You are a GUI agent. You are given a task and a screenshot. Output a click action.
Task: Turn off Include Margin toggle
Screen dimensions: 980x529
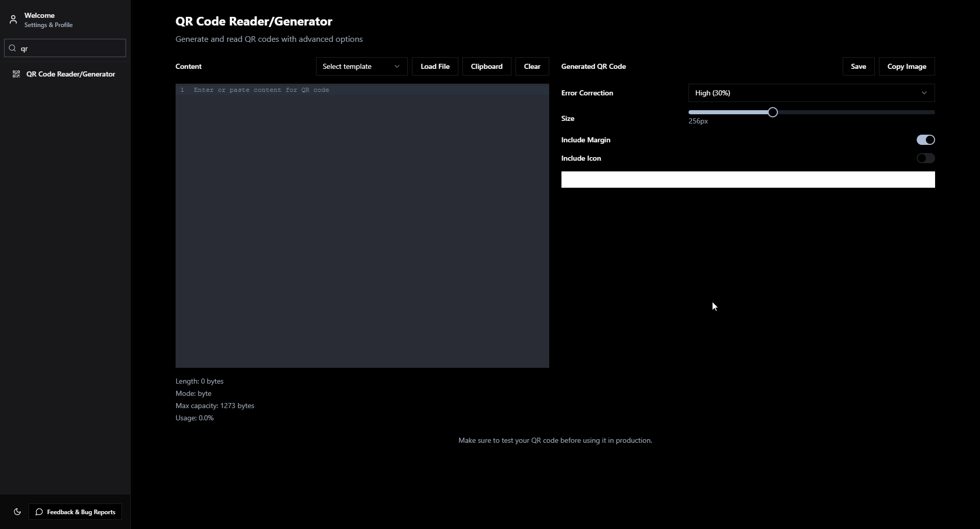pyautogui.click(x=925, y=140)
